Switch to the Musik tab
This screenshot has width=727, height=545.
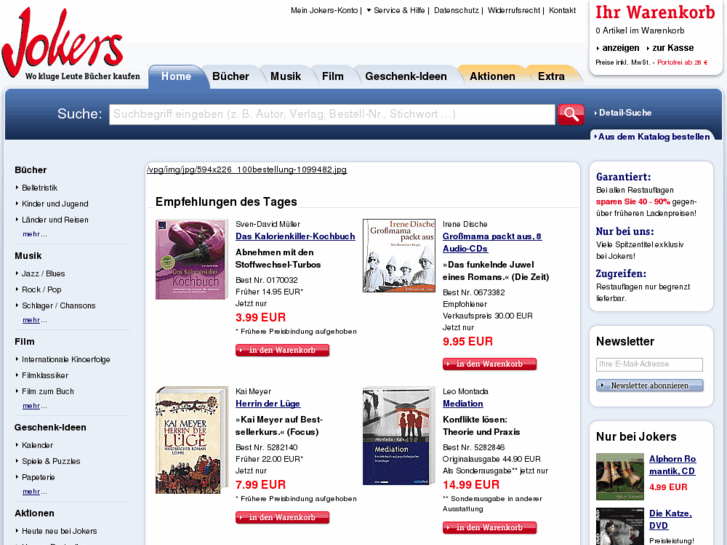(286, 77)
